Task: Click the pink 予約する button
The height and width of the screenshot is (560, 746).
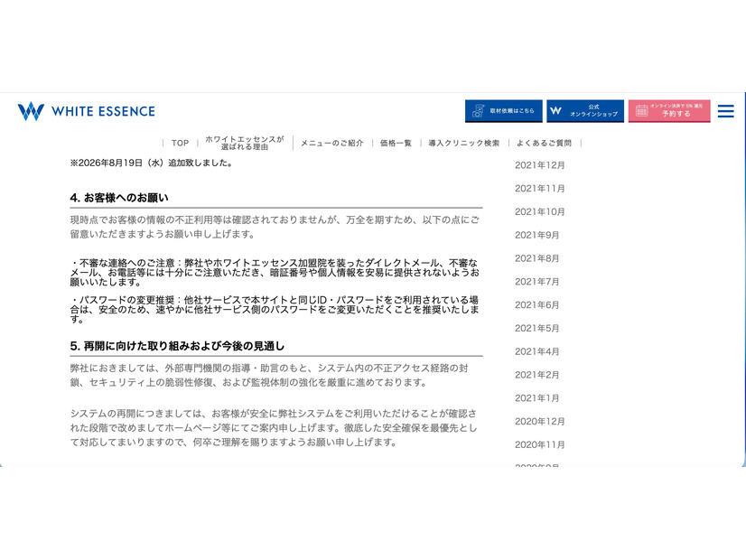Action: click(x=669, y=111)
